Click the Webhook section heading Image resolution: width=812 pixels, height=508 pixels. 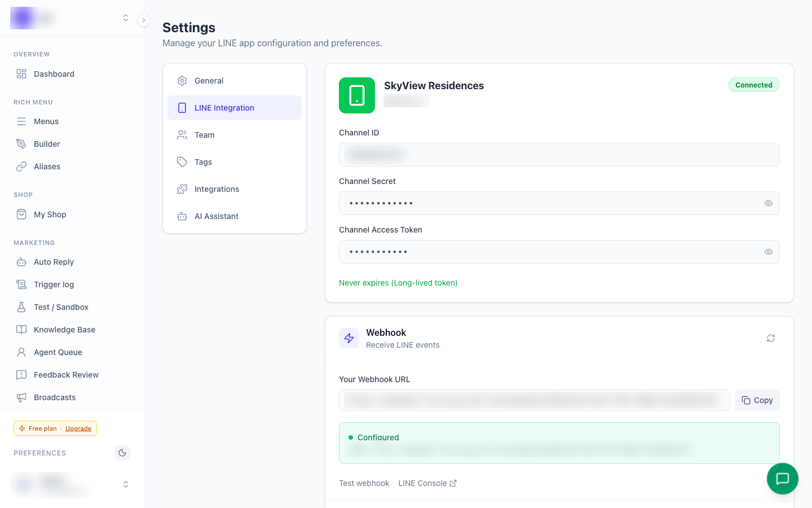[x=386, y=332]
